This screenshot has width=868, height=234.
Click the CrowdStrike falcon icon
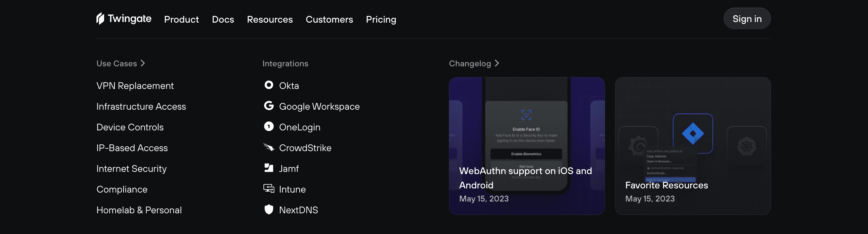(269, 147)
